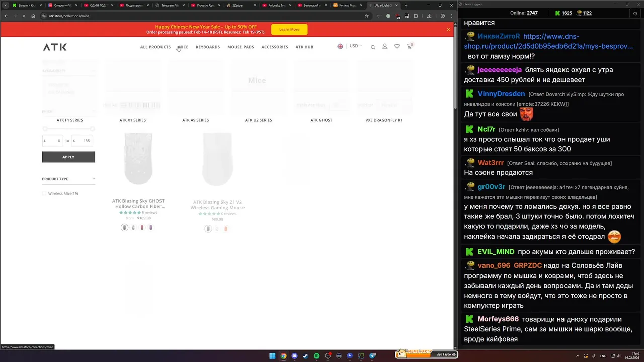Viewport: 644px width, 362px height.
Task: Open the wishlist heart icon
Action: coord(397,46)
